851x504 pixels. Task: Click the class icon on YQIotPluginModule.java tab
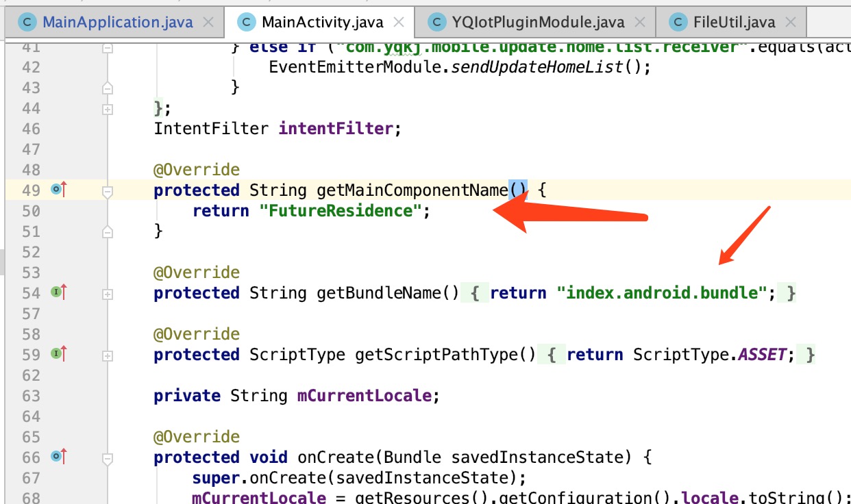[x=436, y=22]
